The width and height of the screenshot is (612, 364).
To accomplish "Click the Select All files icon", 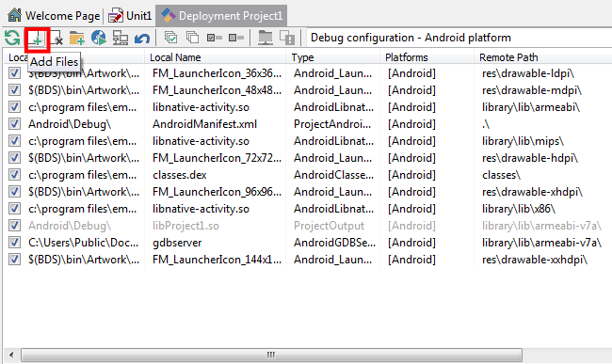I will tap(170, 38).
